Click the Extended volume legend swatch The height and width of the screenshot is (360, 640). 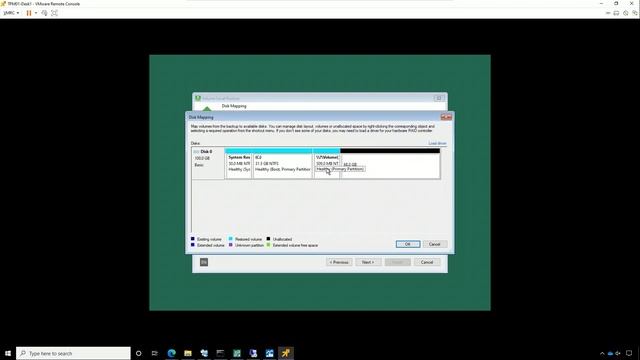[x=193, y=245]
